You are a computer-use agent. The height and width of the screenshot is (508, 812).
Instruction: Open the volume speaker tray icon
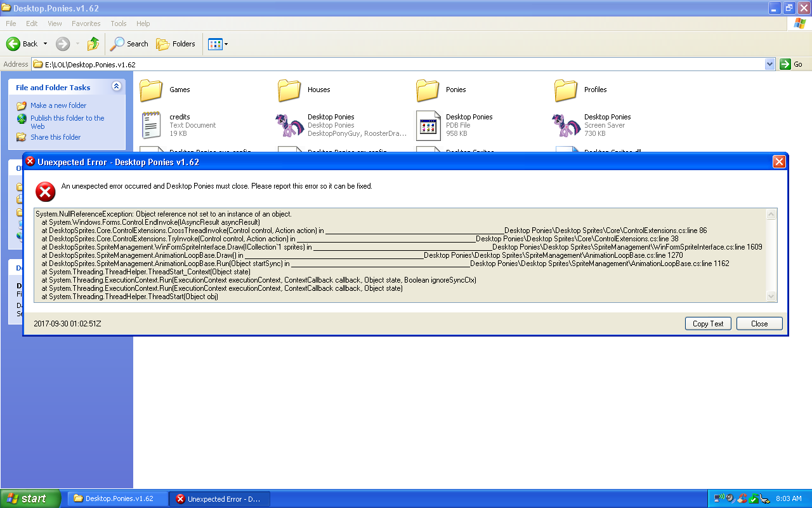click(x=730, y=498)
